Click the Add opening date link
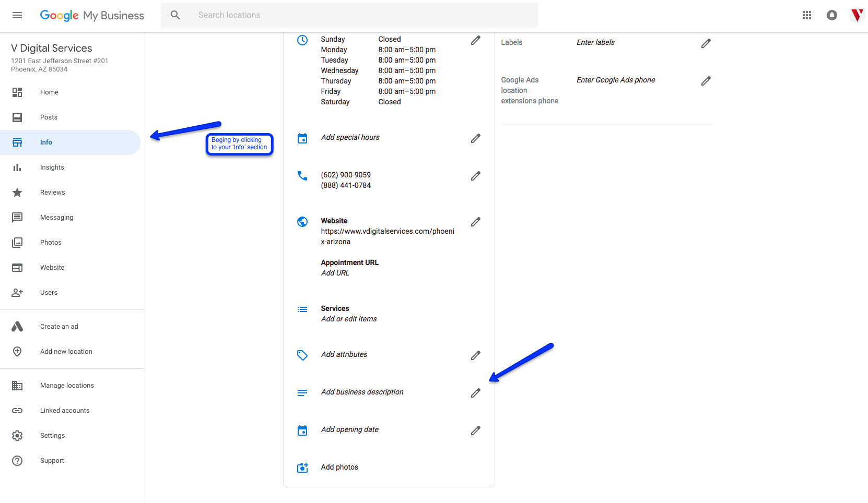Image resolution: width=868 pixels, height=503 pixels. pos(349,429)
